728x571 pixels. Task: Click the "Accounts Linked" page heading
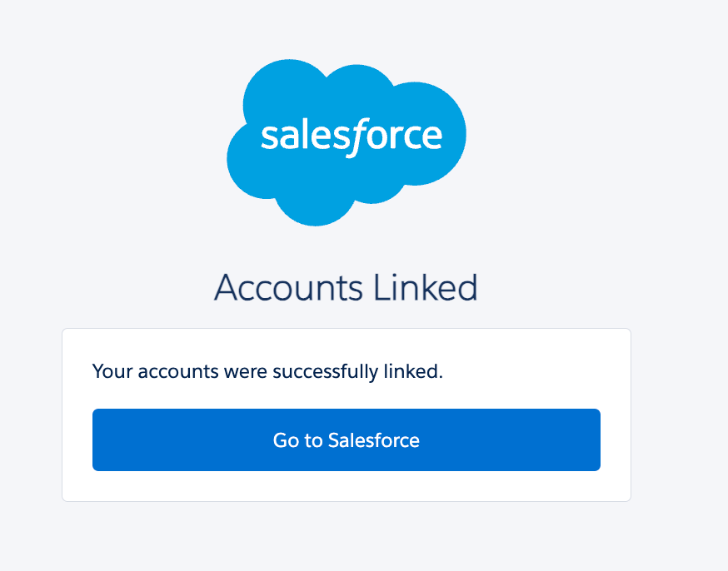pyautogui.click(x=346, y=288)
